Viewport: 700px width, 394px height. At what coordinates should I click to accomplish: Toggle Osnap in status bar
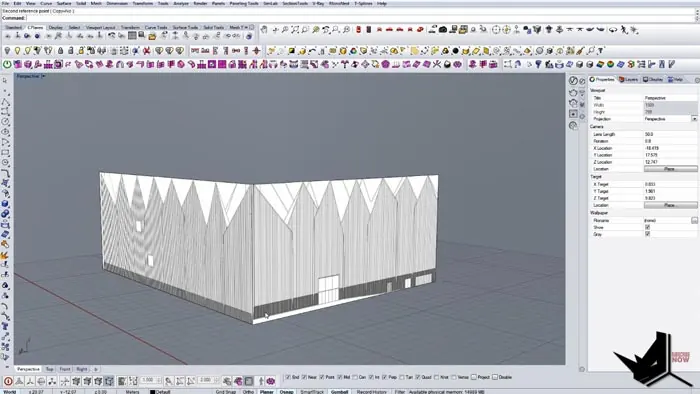(286, 392)
